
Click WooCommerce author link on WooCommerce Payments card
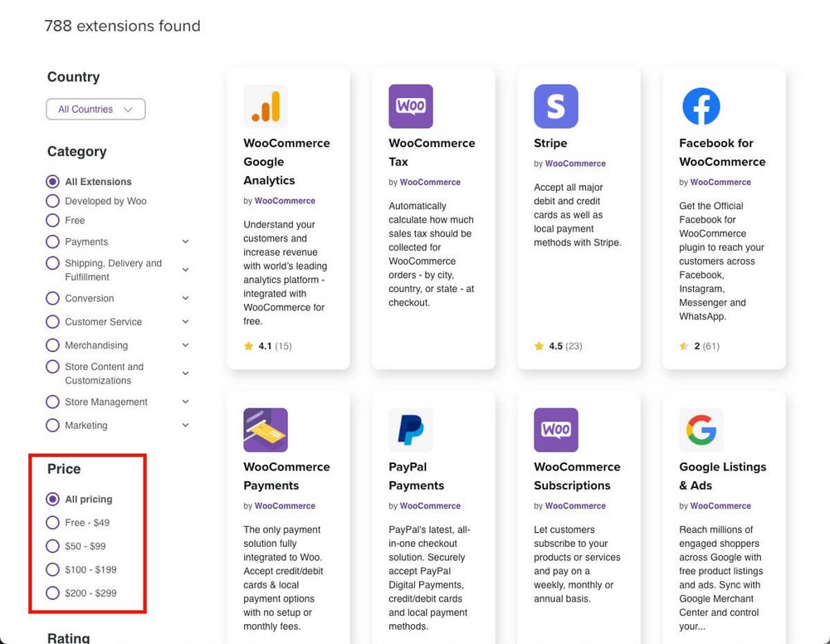285,506
